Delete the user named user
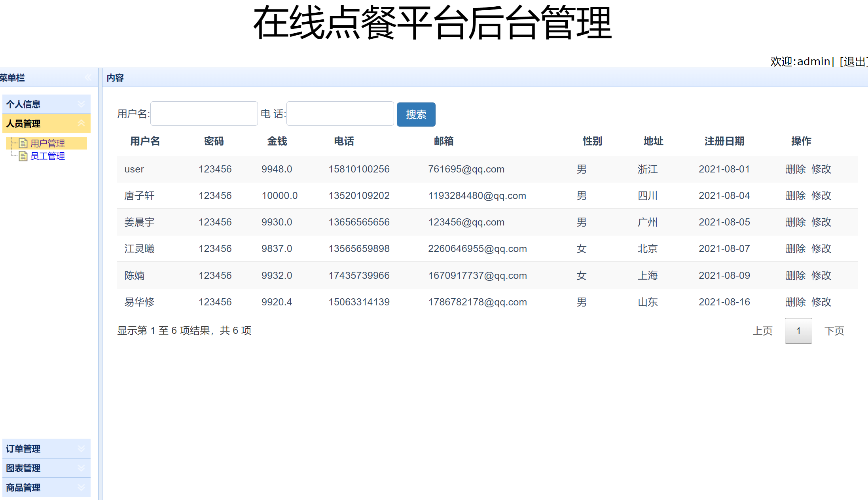This screenshot has width=868, height=500. (795, 169)
